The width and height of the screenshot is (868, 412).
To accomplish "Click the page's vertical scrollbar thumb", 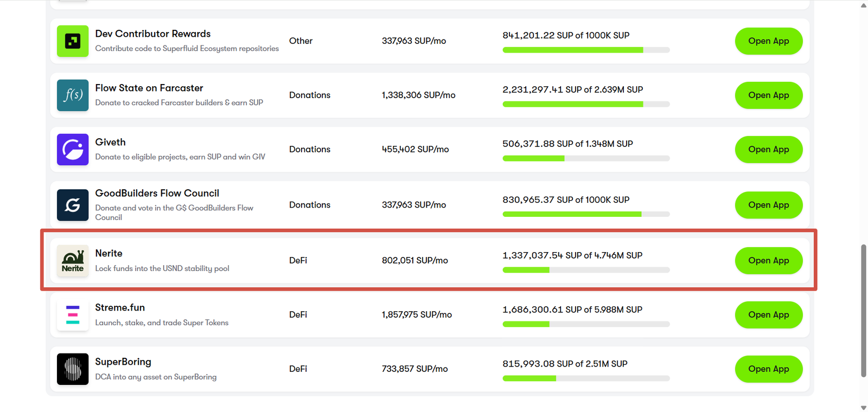I will [863, 310].
